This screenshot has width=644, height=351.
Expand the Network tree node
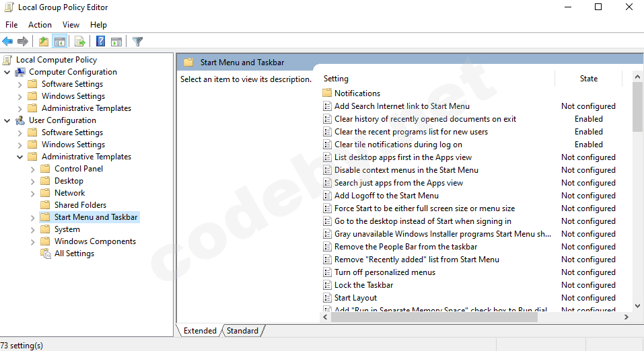pos(33,194)
